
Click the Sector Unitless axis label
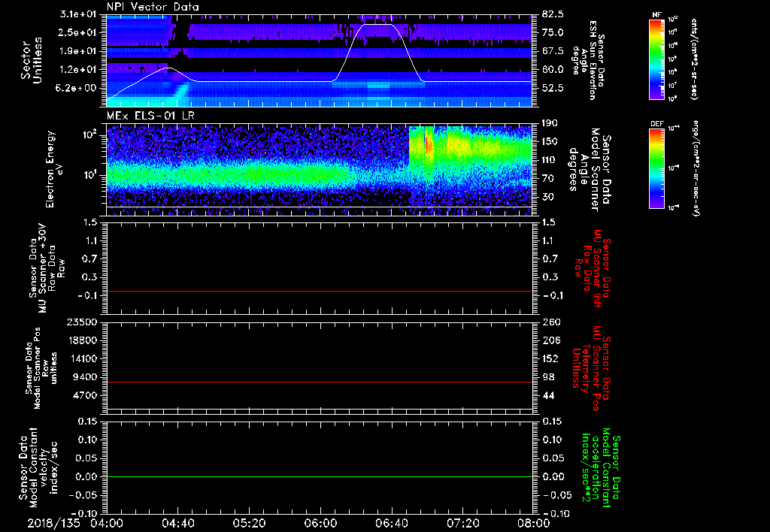pyautogui.click(x=32, y=60)
